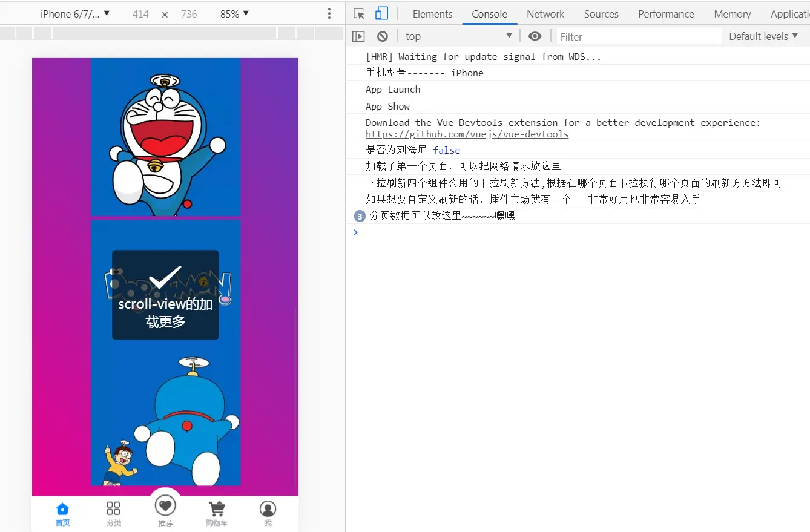Tap the 推荐 heart icon
This screenshot has width=810, height=532.
(x=165, y=505)
